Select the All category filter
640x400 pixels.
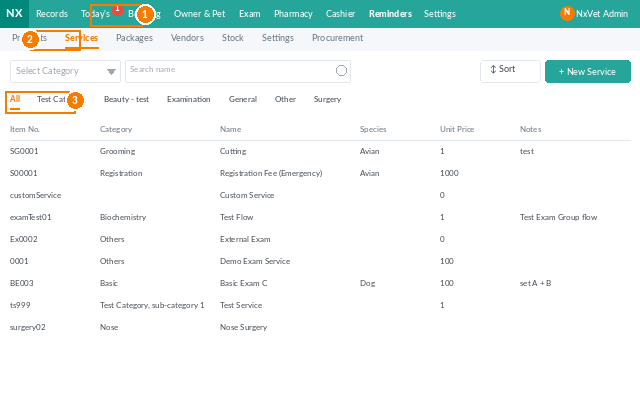click(15, 99)
